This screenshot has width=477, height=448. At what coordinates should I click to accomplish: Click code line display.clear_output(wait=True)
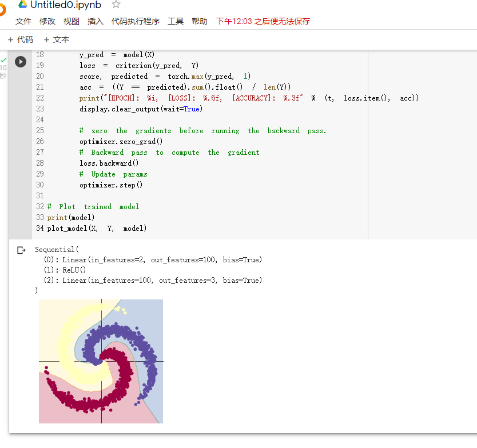[x=141, y=109]
